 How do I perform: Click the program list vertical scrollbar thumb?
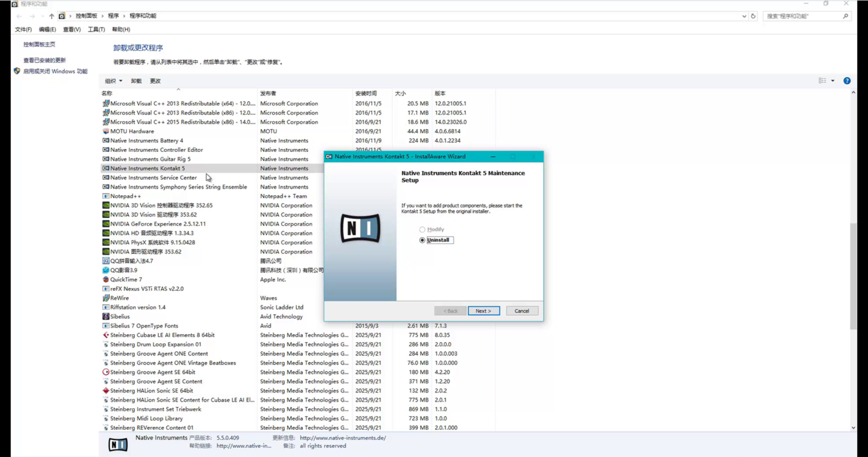(853, 276)
